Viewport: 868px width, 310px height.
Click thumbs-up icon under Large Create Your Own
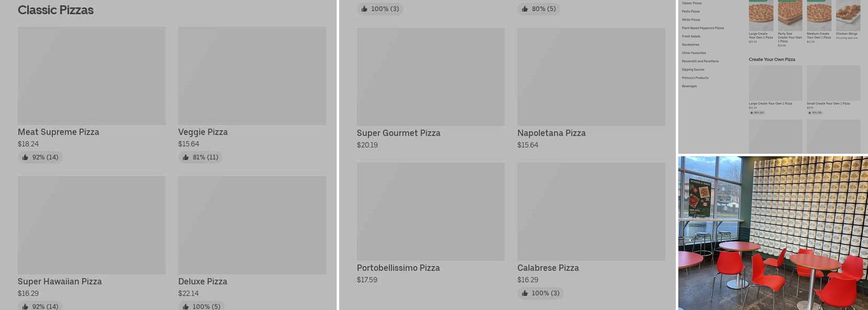coord(751,113)
